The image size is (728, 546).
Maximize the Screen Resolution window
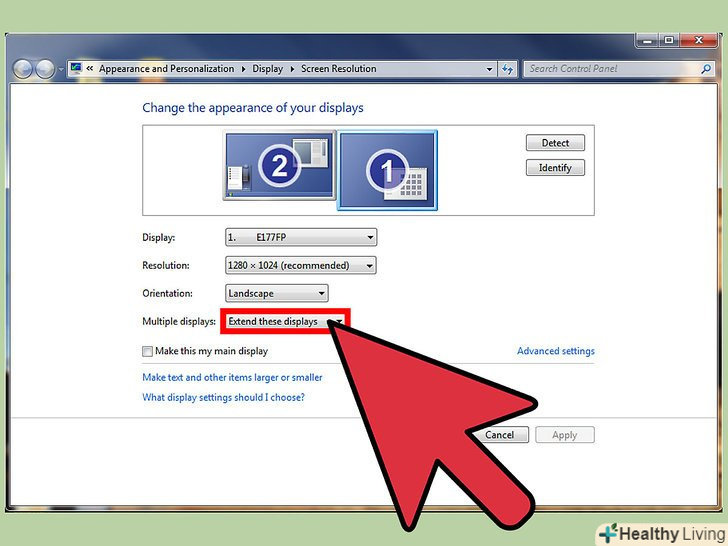click(669, 40)
